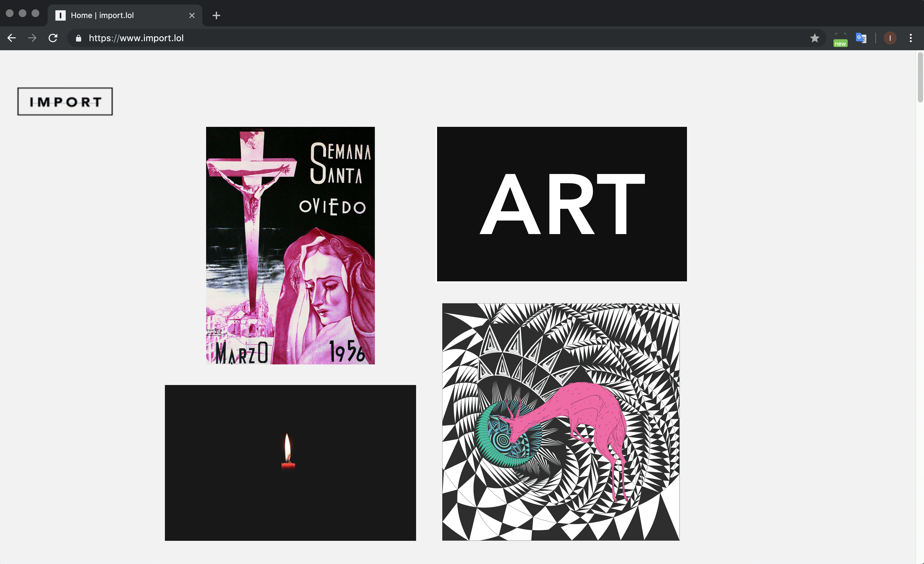Click the browser back arrow
This screenshot has width=924, height=564.
(x=12, y=38)
